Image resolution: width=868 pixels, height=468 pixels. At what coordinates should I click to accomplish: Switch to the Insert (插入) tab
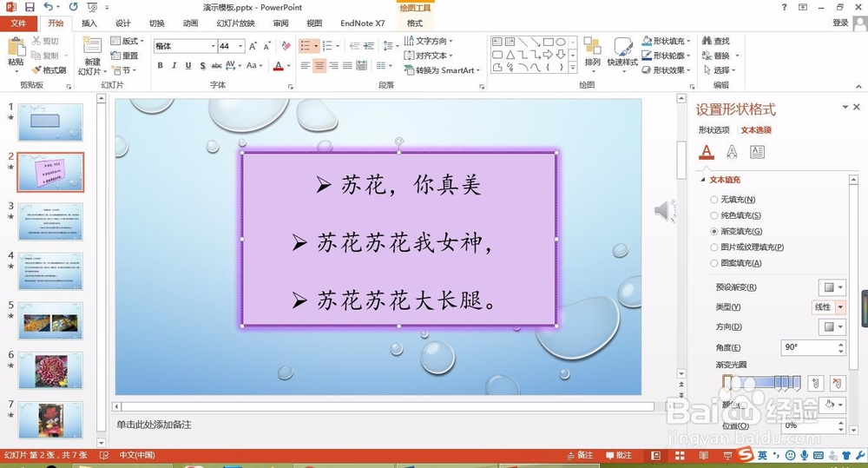[x=89, y=23]
